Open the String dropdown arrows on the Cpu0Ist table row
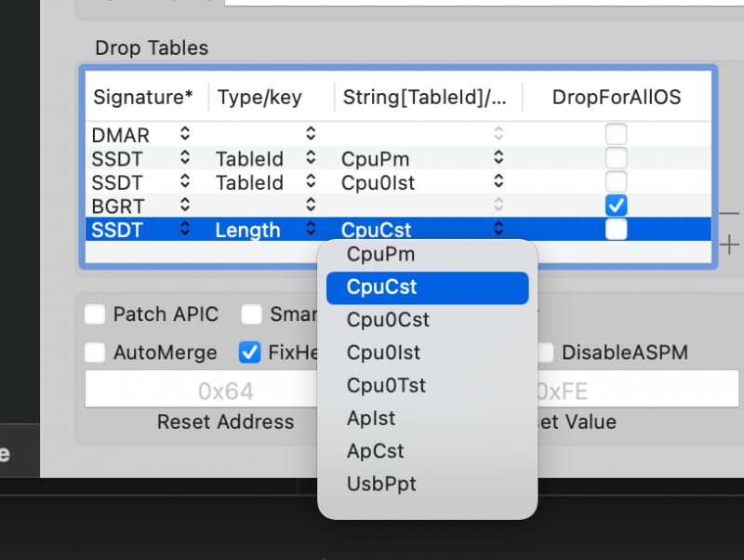744x560 pixels. click(x=499, y=181)
